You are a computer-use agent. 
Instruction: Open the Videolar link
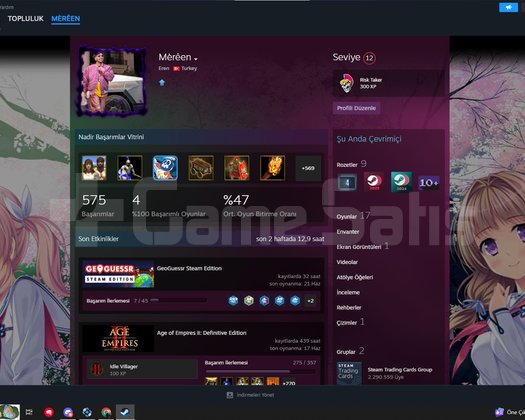347,262
